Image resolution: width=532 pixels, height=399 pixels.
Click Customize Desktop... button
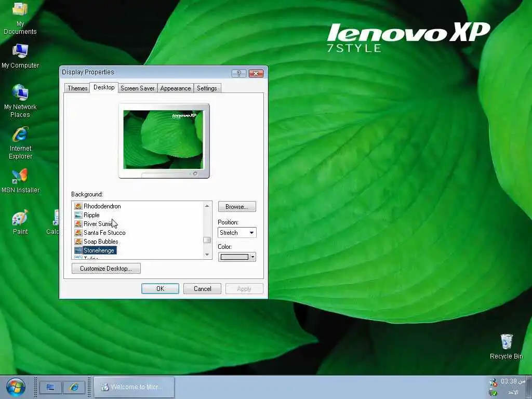(x=106, y=269)
